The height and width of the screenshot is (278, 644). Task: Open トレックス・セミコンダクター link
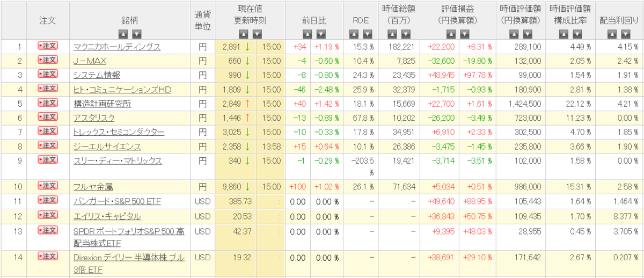[119, 132]
